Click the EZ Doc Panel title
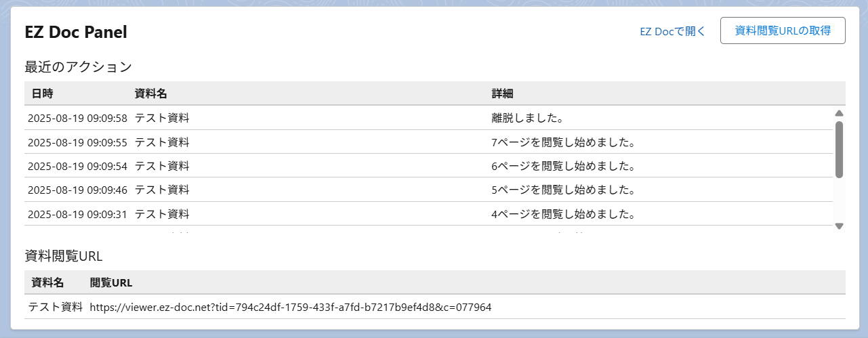This screenshot has width=868, height=338. [76, 32]
